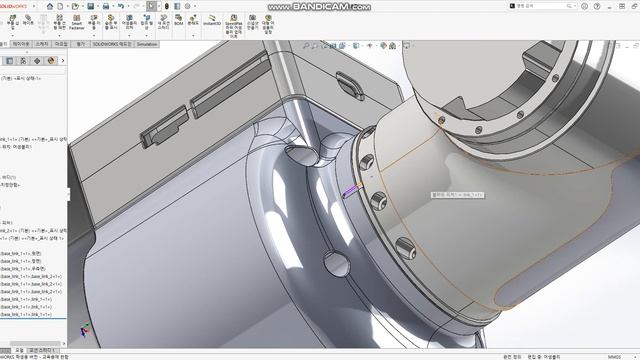Switch to the Evaluate ribbon tab

tap(80, 44)
